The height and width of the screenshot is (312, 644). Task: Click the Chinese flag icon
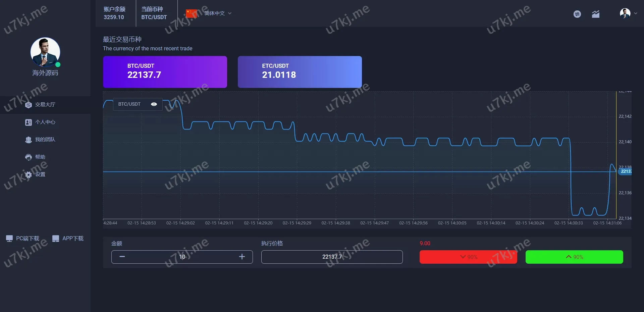pyautogui.click(x=192, y=13)
